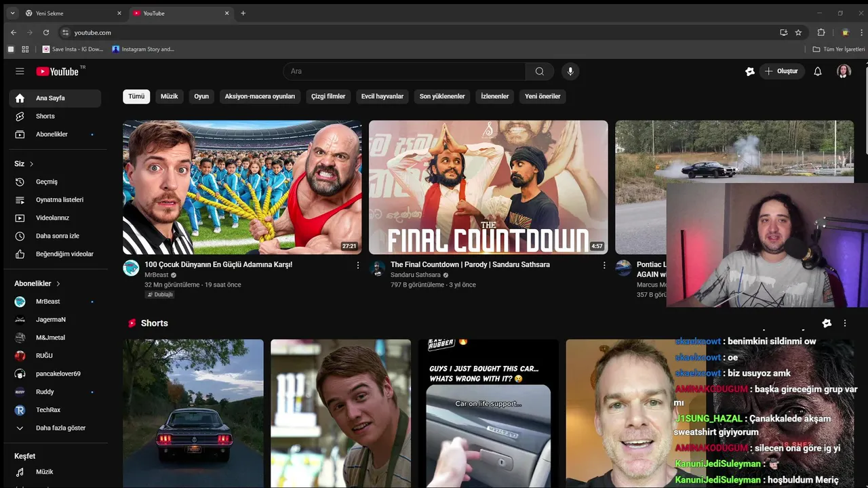Expand the Siz section chevron
868x488 pixels.
(31, 164)
